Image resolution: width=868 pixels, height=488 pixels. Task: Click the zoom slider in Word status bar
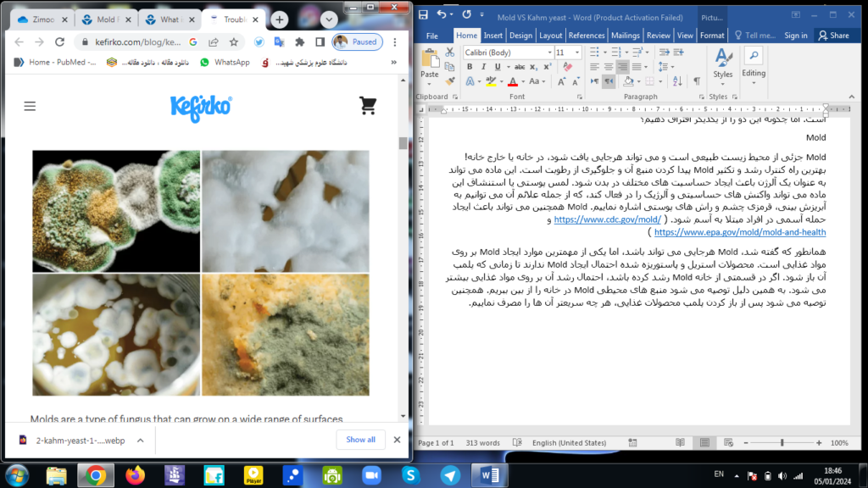point(782,443)
